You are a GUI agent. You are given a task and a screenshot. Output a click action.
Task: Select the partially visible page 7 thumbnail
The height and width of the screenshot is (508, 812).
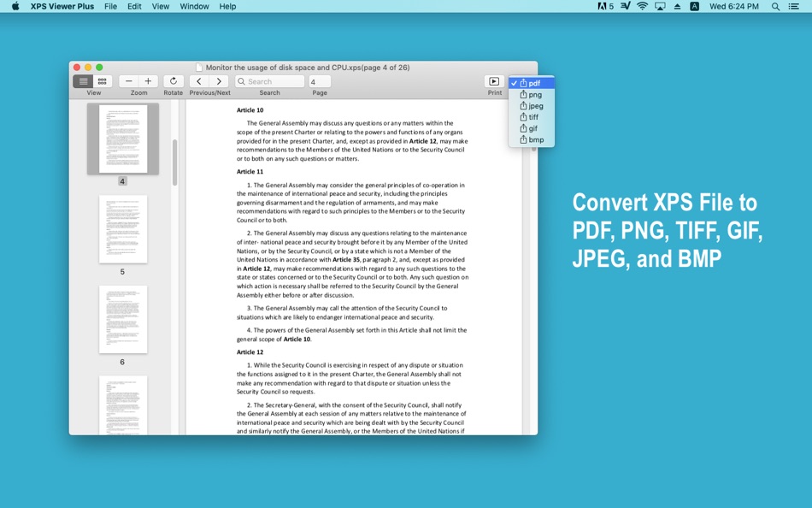click(x=123, y=405)
